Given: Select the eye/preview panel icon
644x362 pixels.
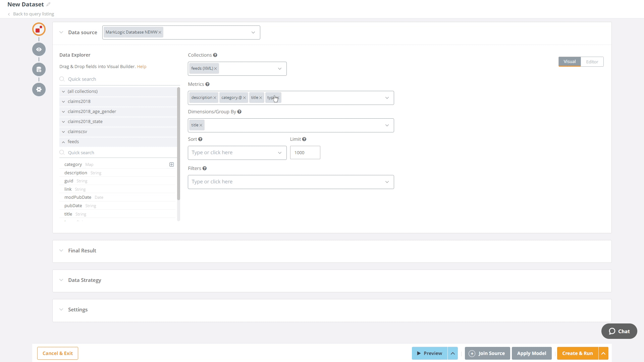Looking at the screenshot, I should (39, 50).
